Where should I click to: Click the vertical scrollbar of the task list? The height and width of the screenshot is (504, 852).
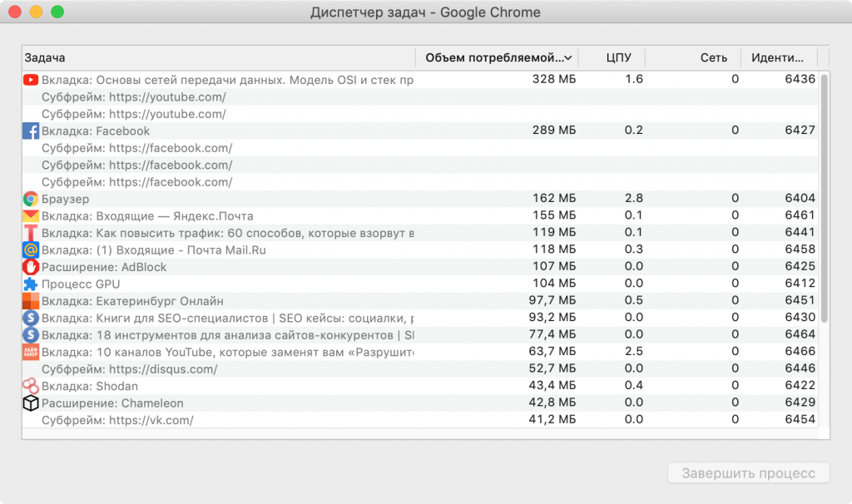point(825,198)
